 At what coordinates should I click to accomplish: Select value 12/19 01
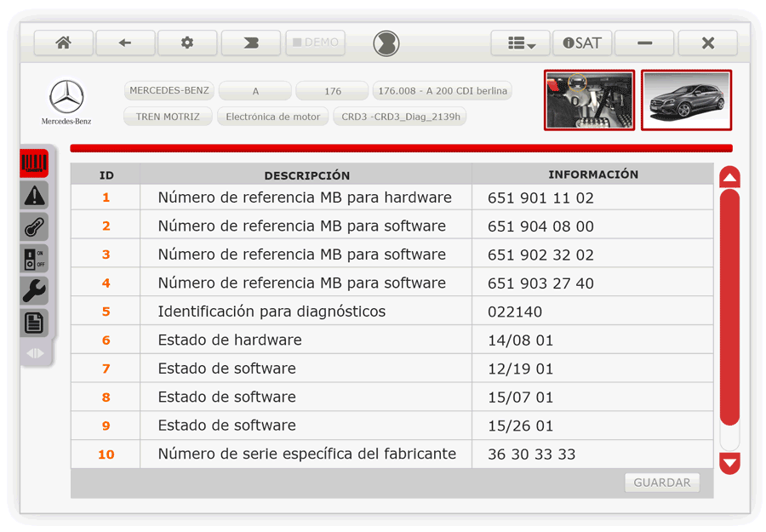(520, 369)
